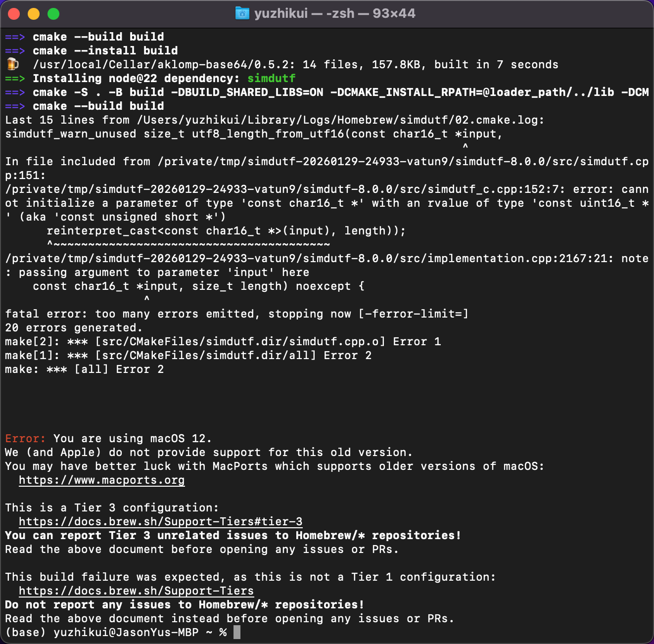
Task: Click the red close window button
Action: [x=14, y=14]
